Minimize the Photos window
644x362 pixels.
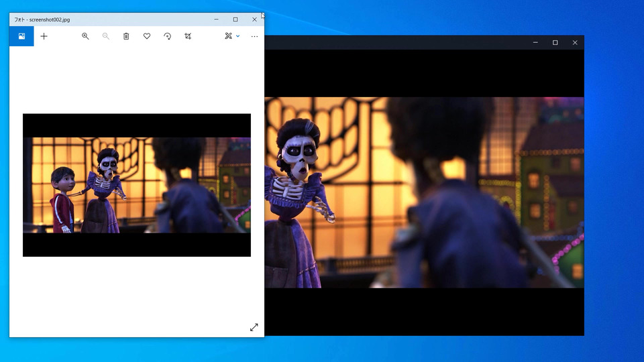click(217, 19)
